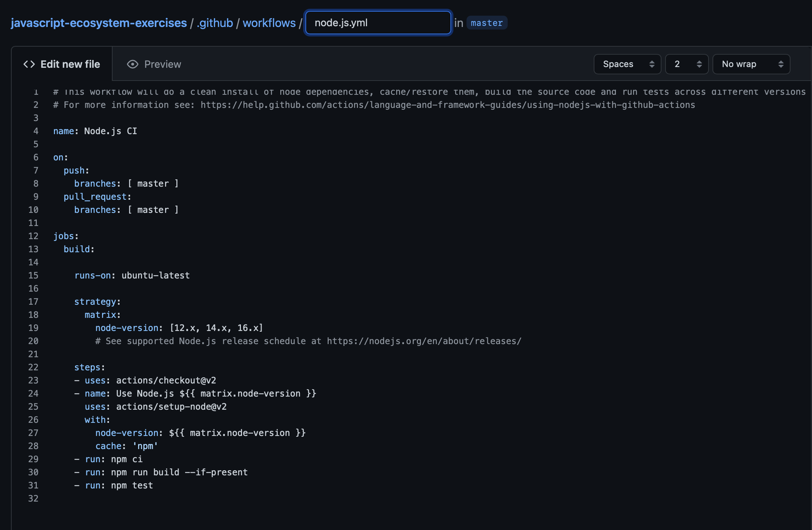The image size is (812, 530).
Task: Click the code brackets icon on Edit tab
Action: (x=29, y=64)
